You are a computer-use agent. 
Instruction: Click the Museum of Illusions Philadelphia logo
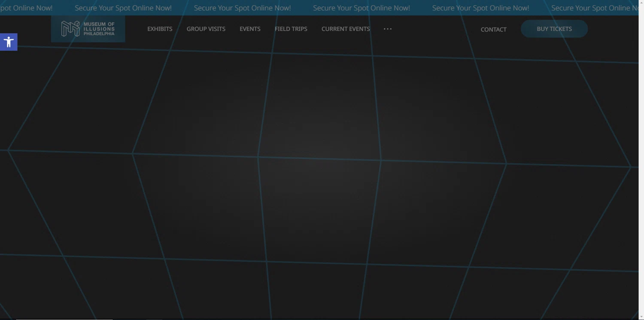88,29
